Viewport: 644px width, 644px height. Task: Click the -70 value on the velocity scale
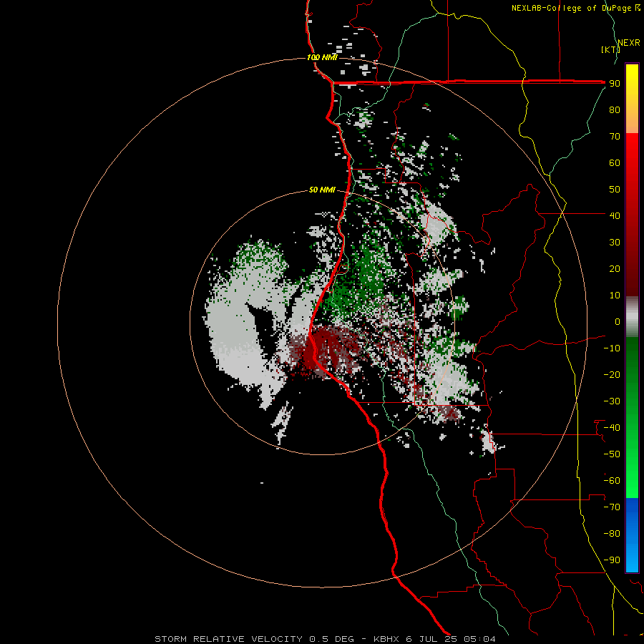[x=612, y=507]
